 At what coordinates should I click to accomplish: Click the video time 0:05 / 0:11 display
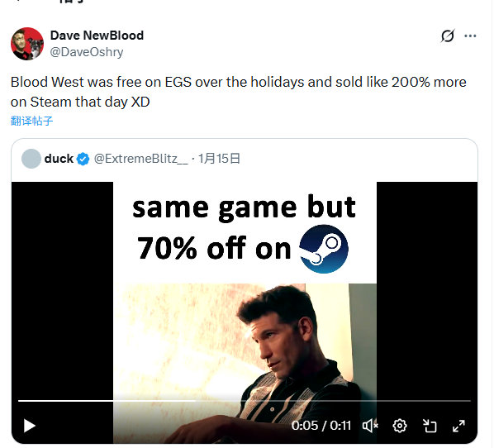321,426
